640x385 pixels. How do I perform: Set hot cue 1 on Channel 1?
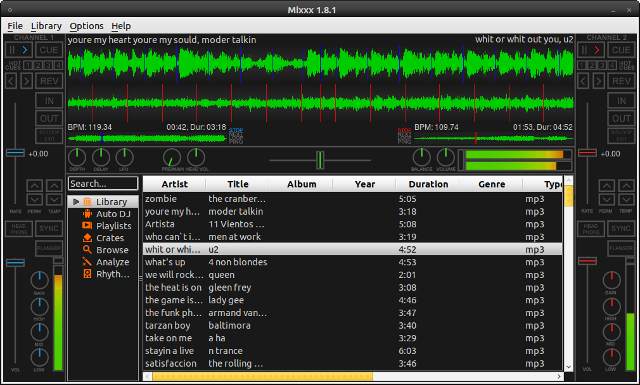click(28, 65)
